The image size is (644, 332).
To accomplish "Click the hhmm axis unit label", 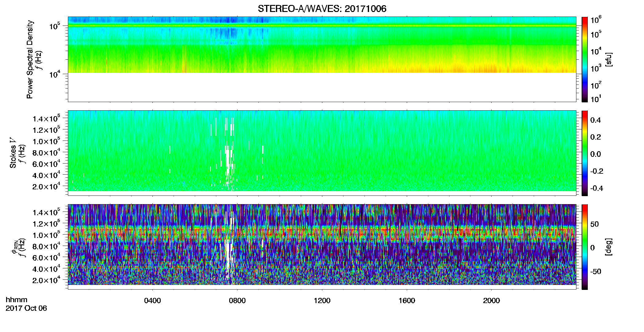I will coord(16,300).
